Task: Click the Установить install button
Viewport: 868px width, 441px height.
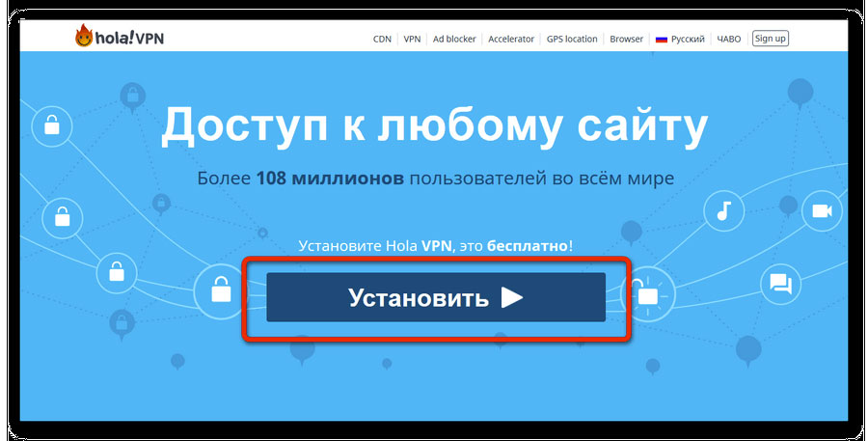Action: point(436,297)
